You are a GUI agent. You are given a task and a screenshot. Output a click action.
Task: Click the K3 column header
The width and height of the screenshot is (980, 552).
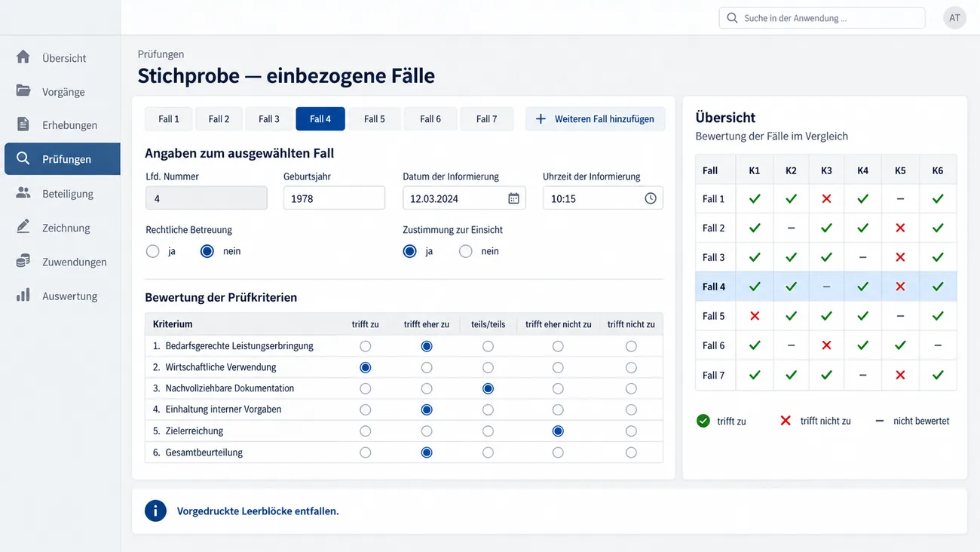pyautogui.click(x=826, y=170)
